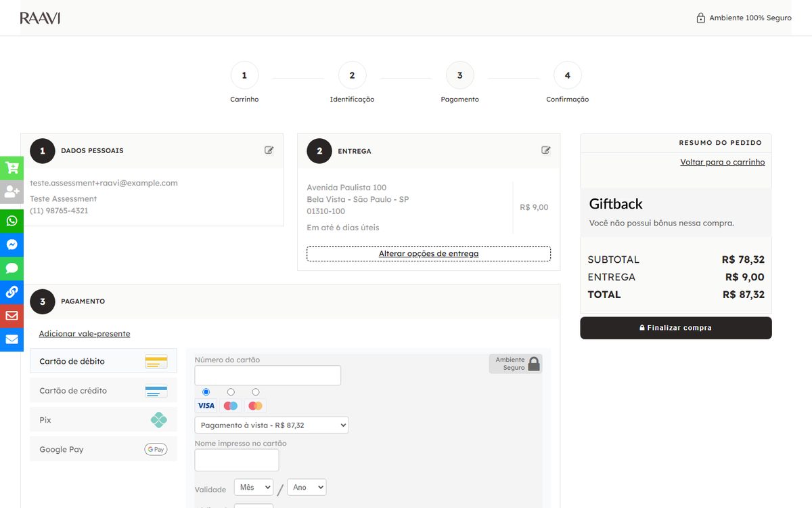The height and width of the screenshot is (508, 812).
Task: Click the Visa card brand logo
Action: (x=206, y=406)
